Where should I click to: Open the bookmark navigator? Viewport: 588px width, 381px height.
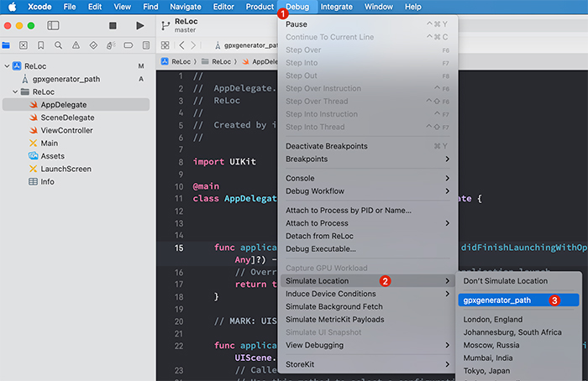[40, 45]
